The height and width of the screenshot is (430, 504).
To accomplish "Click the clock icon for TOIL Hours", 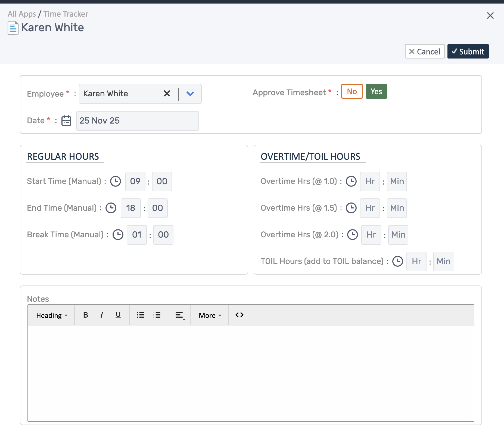I will (398, 261).
